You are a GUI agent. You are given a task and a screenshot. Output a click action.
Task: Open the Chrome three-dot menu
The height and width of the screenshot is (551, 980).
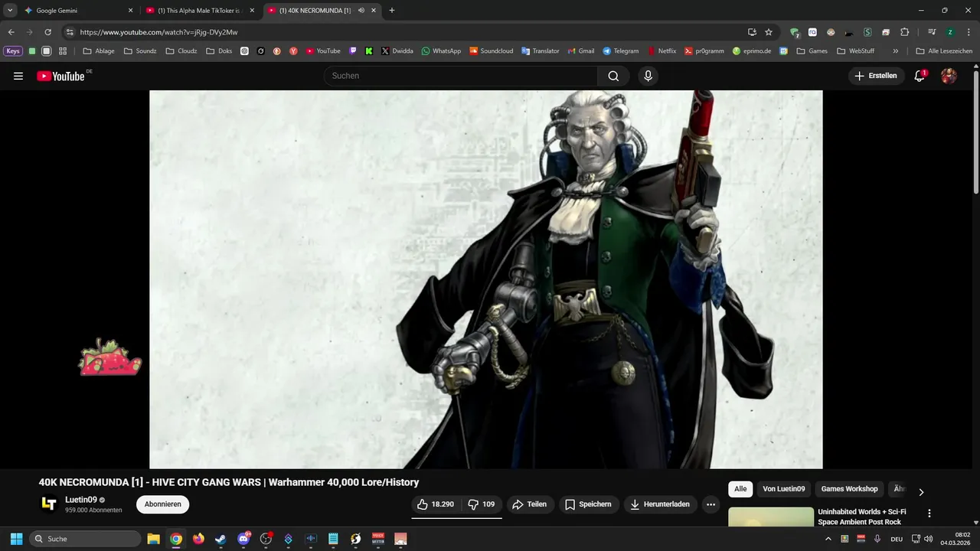click(x=968, y=32)
